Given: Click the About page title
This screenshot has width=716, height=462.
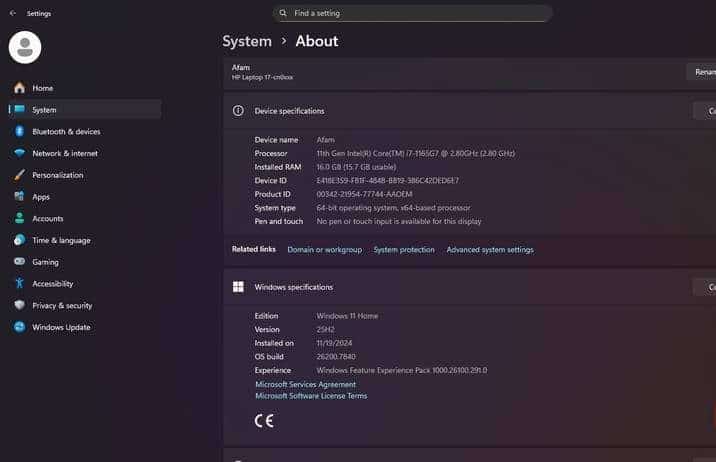Looking at the screenshot, I should [x=317, y=41].
